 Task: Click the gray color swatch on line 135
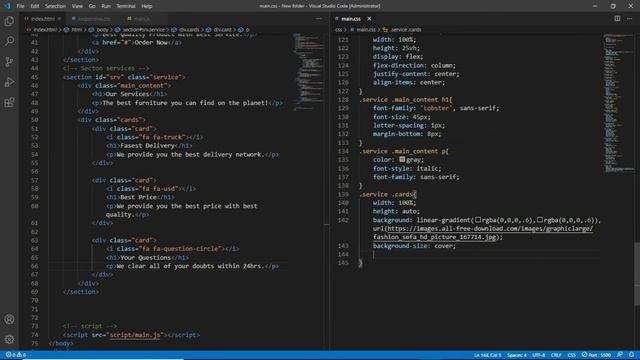pos(402,160)
